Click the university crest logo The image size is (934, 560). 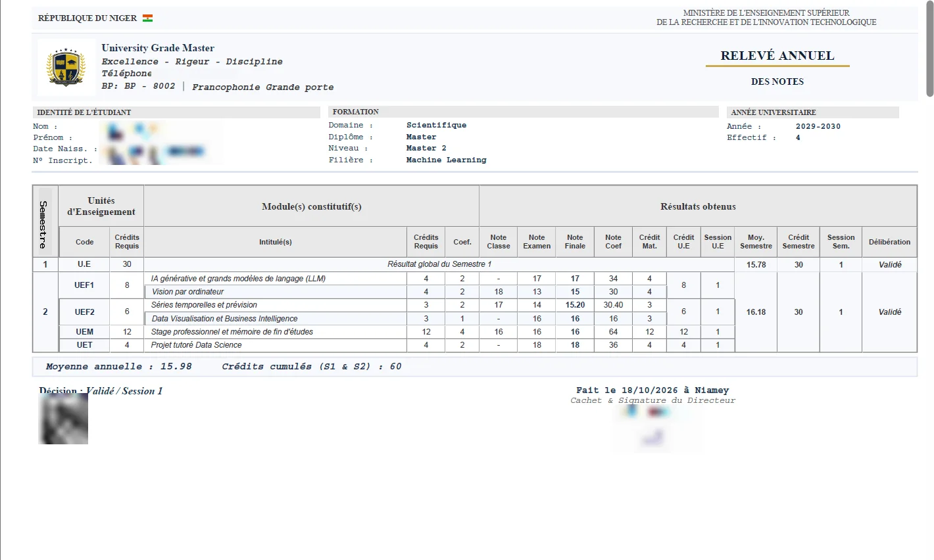[66, 67]
